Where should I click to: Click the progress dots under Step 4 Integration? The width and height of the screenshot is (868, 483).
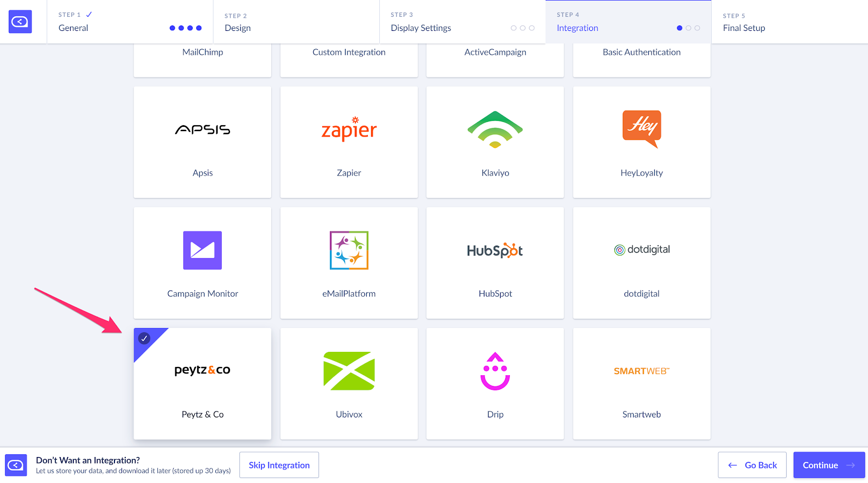coord(688,28)
